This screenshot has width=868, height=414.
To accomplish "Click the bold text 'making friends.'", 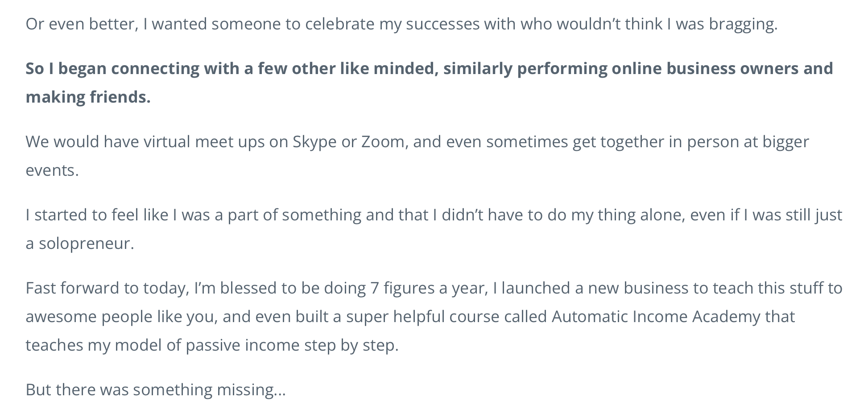I will coord(88,97).
